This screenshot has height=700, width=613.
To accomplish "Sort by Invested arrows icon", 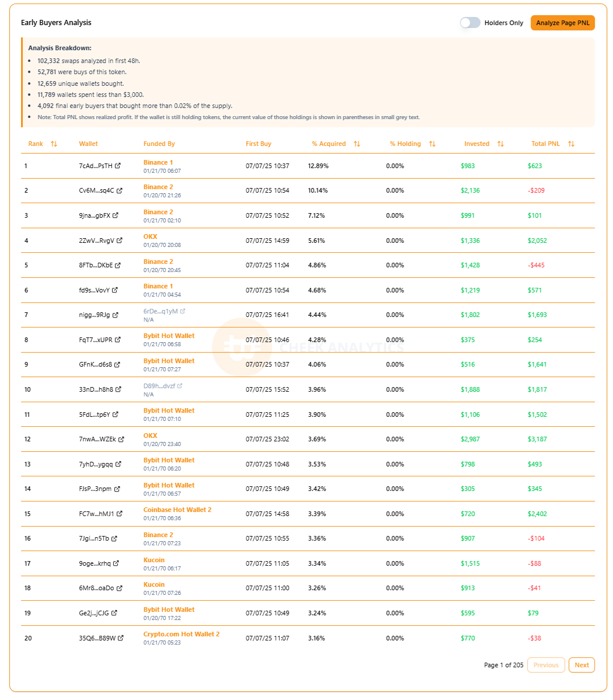I will pos(500,144).
